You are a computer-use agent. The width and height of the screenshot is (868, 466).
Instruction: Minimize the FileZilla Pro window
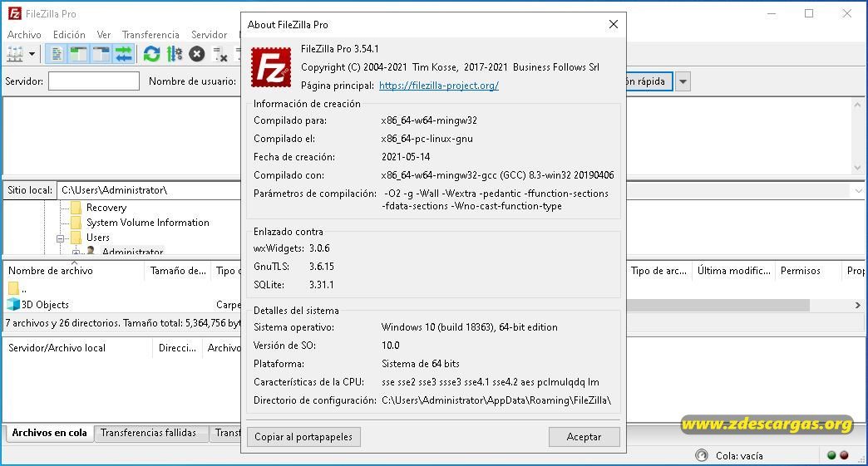pos(772,13)
